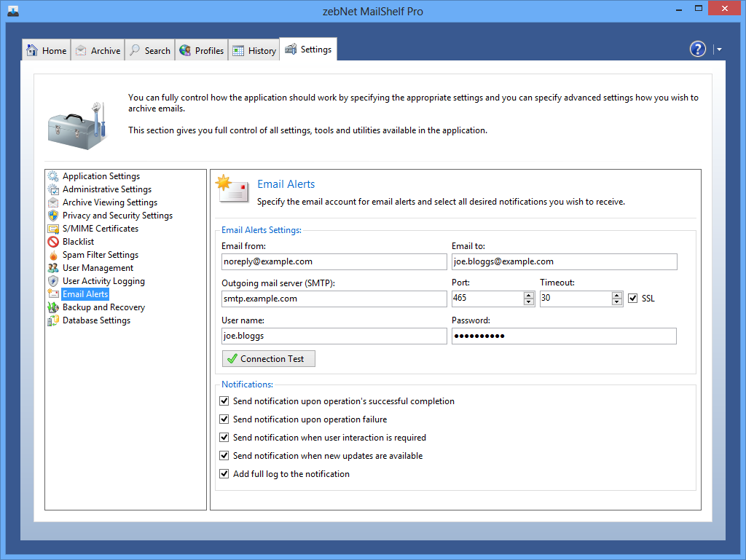Toggle notification upon successful completion checkbox
746x560 pixels.
tap(224, 401)
